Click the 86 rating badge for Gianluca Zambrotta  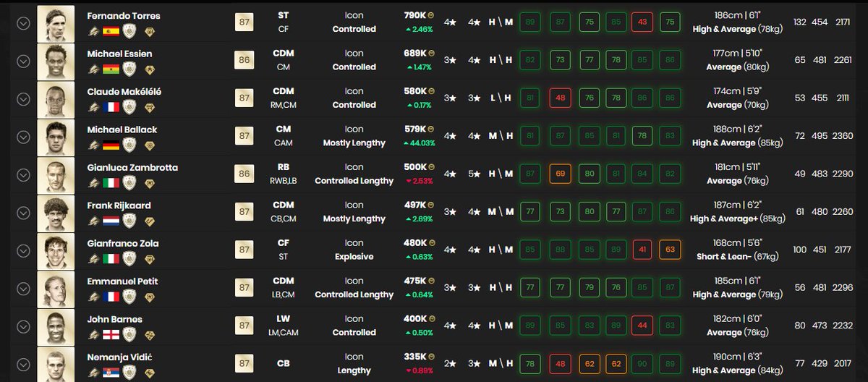pyautogui.click(x=244, y=174)
